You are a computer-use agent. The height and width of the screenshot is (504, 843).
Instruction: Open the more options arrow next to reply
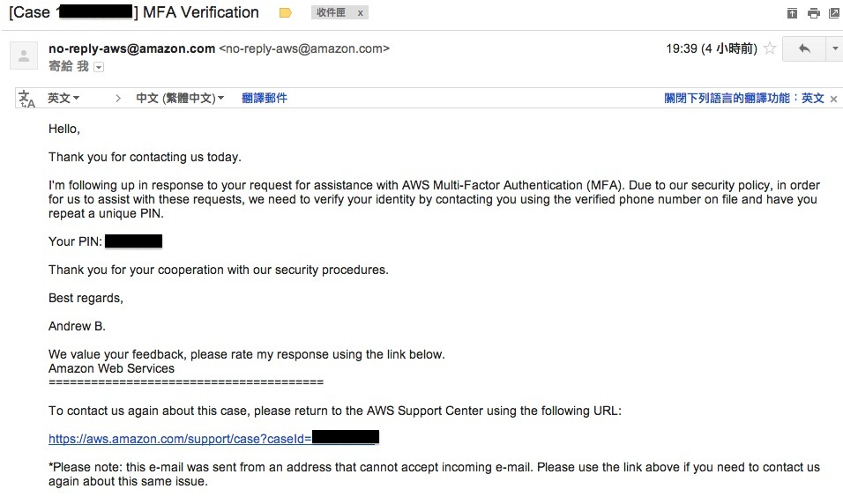[x=834, y=48]
